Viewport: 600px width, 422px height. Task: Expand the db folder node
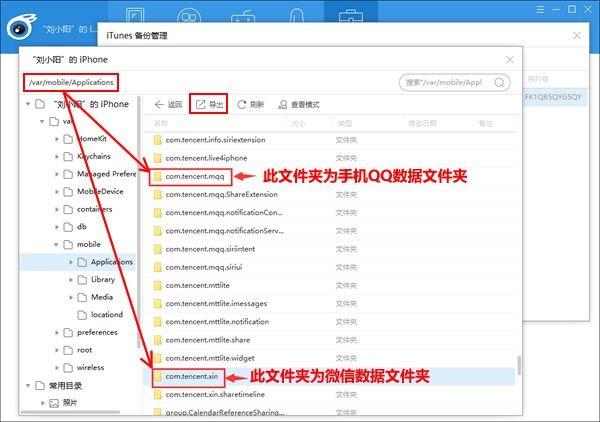pos(57,227)
